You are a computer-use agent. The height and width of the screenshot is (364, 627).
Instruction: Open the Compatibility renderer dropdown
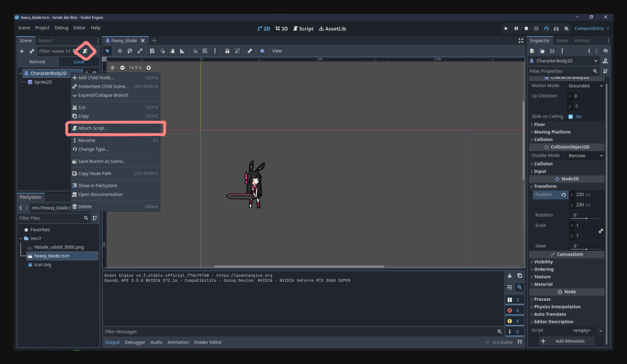[592, 28]
